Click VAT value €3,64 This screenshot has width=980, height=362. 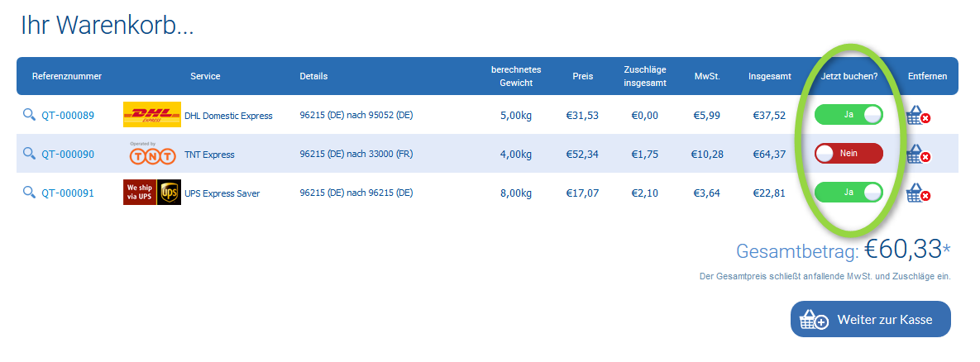[x=707, y=193]
